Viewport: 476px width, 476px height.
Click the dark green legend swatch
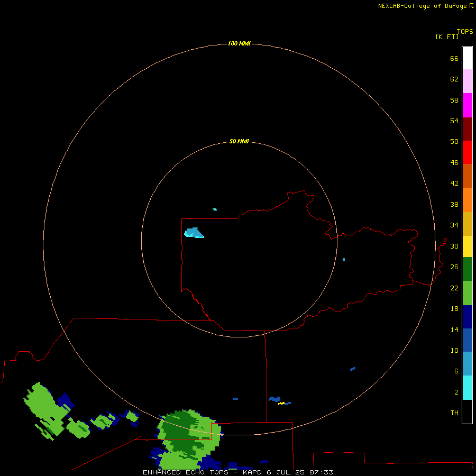pyautogui.click(x=467, y=269)
